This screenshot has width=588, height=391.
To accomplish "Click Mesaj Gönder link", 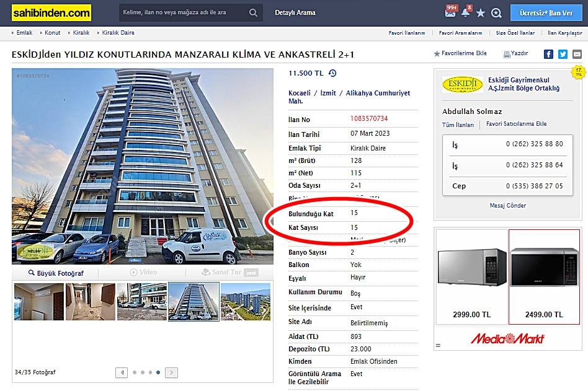I will (x=508, y=205).
